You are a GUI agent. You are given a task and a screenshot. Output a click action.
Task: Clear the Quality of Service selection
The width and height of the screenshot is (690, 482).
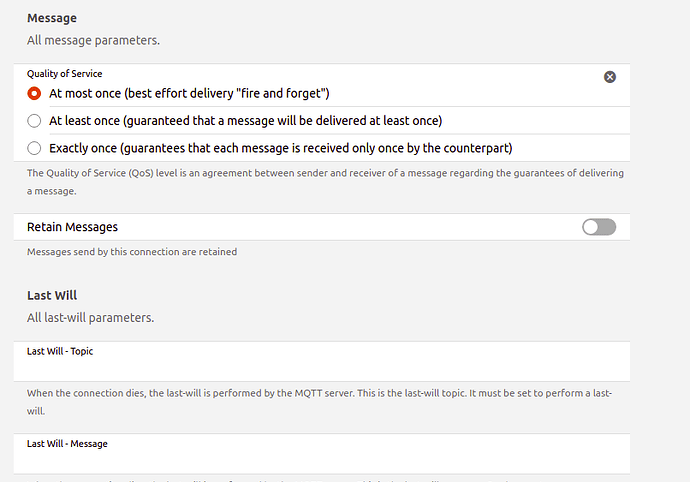point(610,77)
